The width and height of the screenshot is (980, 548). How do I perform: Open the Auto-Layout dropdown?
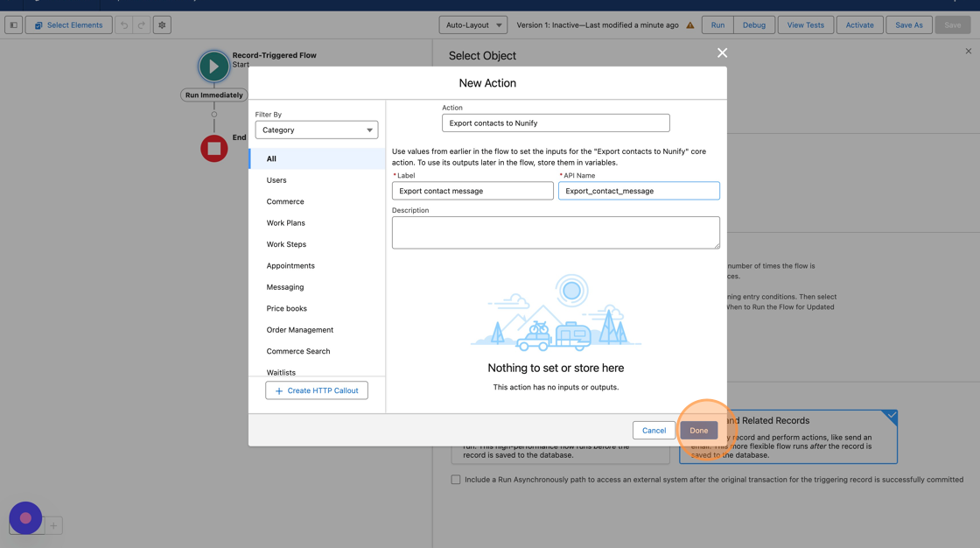473,25
